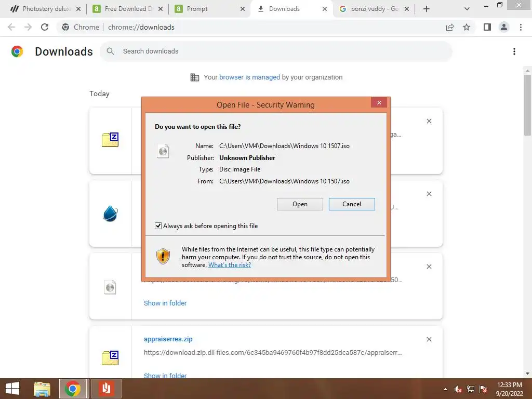Screen dimensions: 532x399
Task: Show the disc image download in folder
Action: click(x=165, y=303)
